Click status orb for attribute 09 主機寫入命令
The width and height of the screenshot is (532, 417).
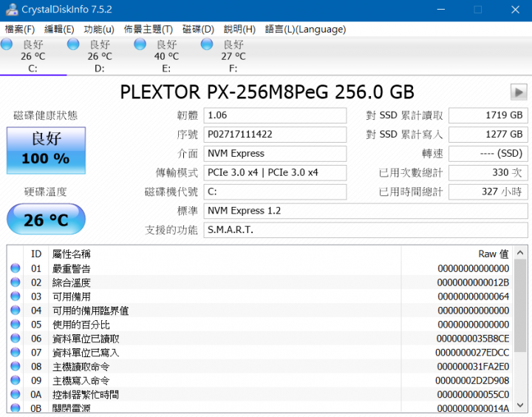click(x=16, y=380)
